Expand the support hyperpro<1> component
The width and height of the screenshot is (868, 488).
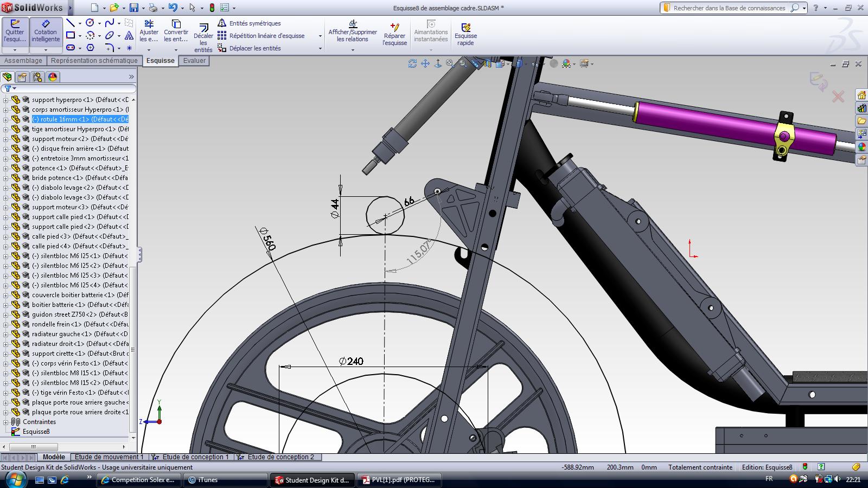coord(5,100)
